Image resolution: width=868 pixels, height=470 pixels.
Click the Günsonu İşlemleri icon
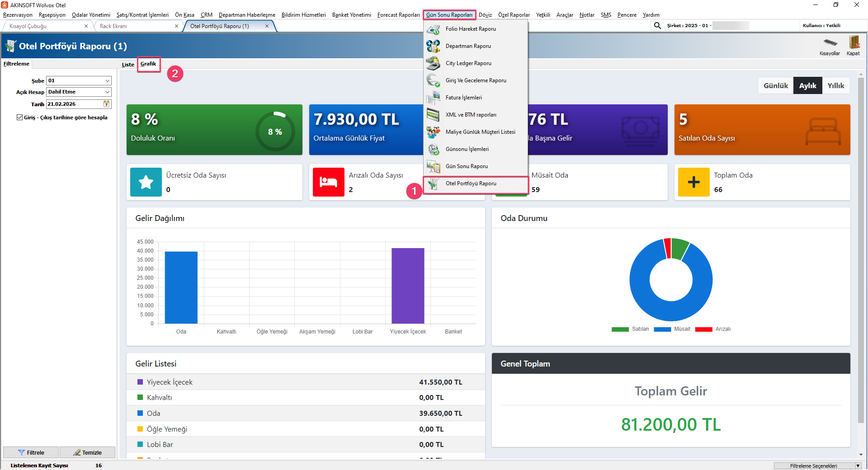(x=433, y=149)
